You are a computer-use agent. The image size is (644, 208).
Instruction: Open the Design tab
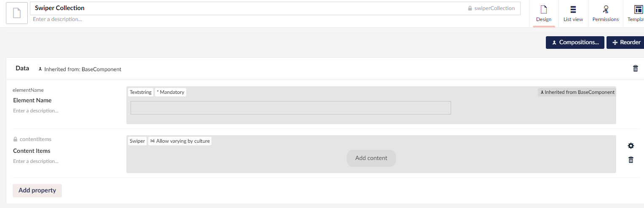(544, 13)
